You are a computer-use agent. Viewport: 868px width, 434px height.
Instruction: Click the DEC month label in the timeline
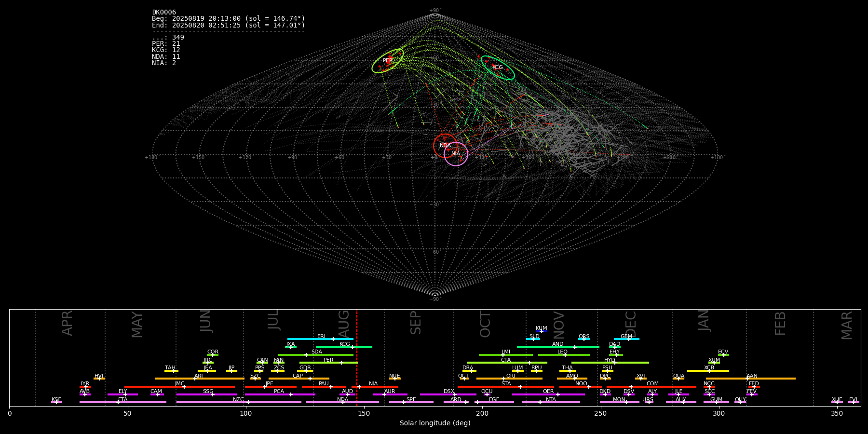pyautogui.click(x=631, y=324)
